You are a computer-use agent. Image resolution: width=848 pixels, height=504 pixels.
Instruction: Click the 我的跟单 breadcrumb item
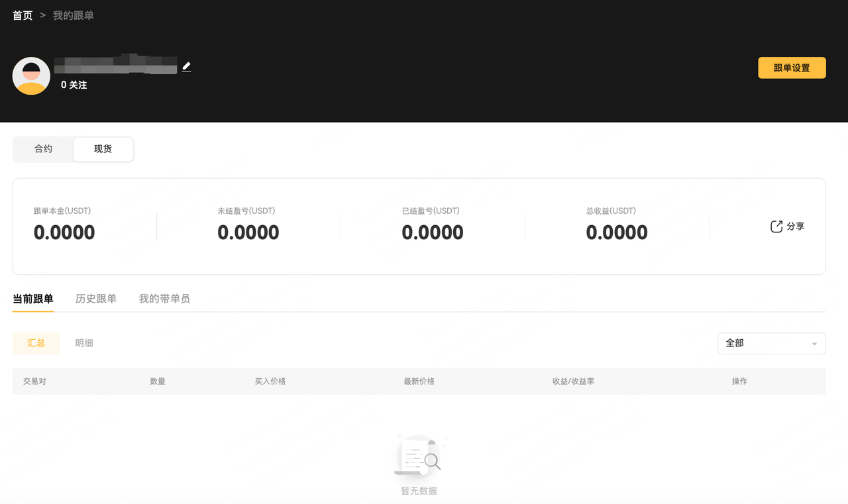point(74,15)
